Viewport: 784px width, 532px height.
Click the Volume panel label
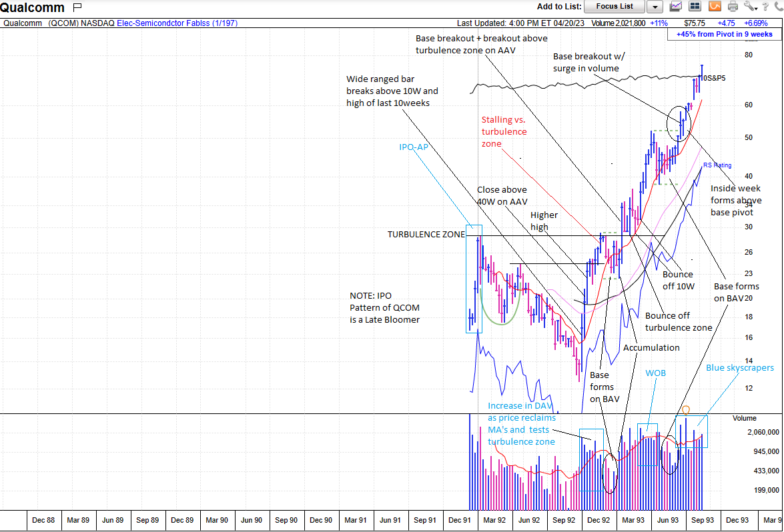(745, 418)
